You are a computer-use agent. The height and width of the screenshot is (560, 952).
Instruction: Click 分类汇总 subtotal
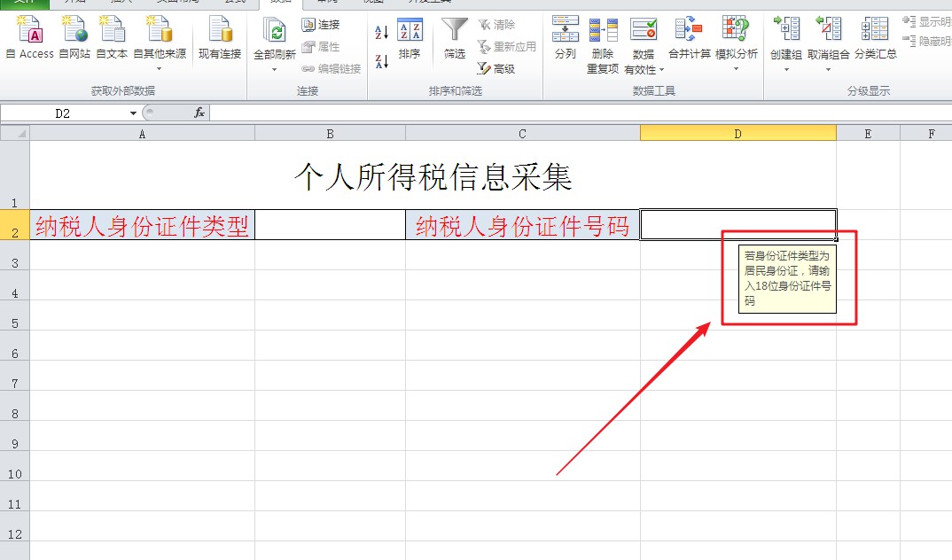point(875,37)
